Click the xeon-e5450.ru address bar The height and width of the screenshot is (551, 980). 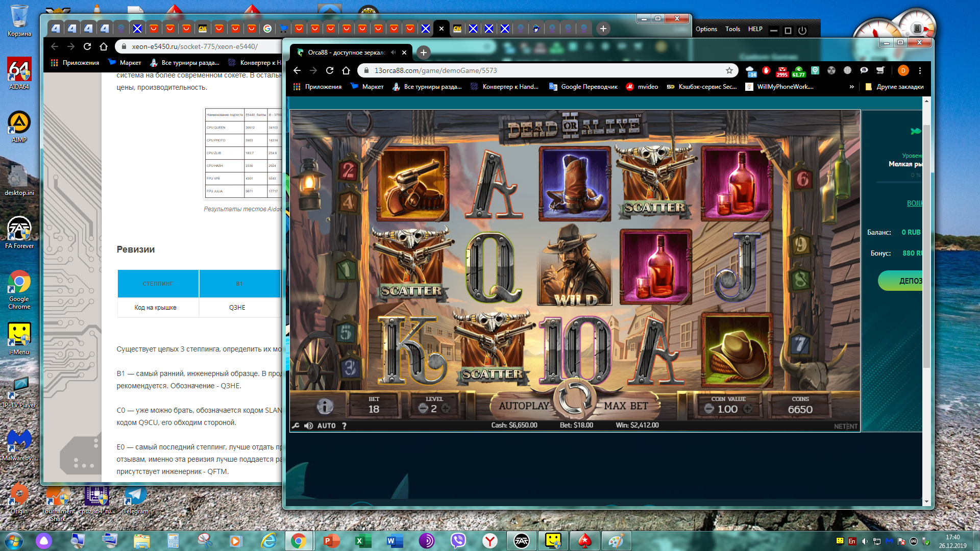click(199, 46)
